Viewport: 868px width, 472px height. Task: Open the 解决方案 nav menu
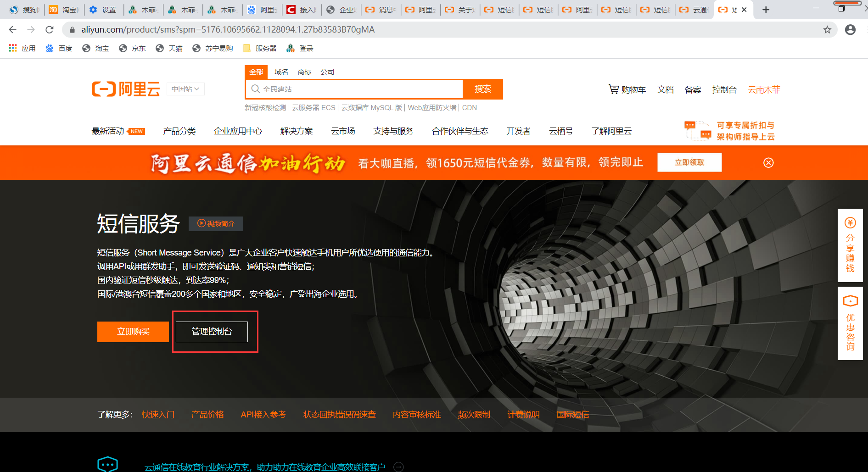point(297,131)
